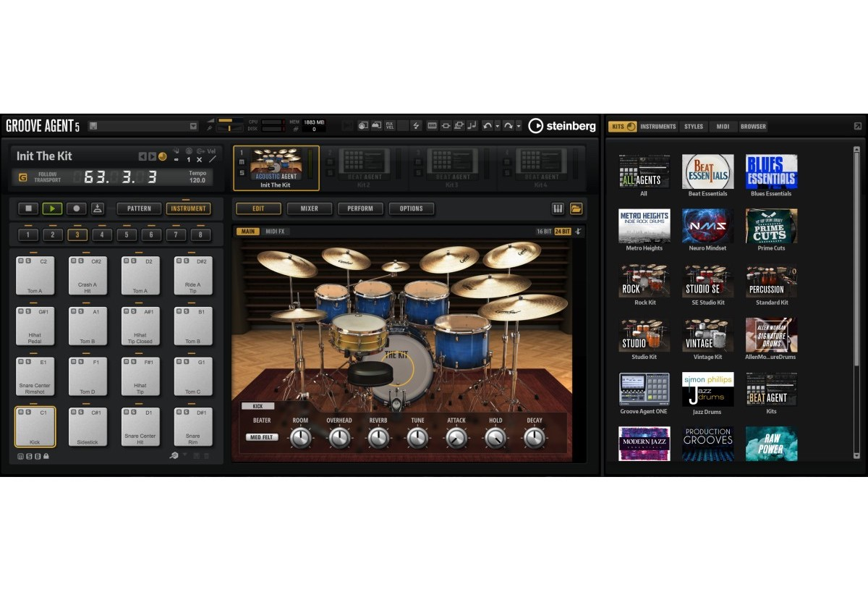Screen dimensions: 868x608
Task: Toggle the orange folder browser icon
Action: 576,208
